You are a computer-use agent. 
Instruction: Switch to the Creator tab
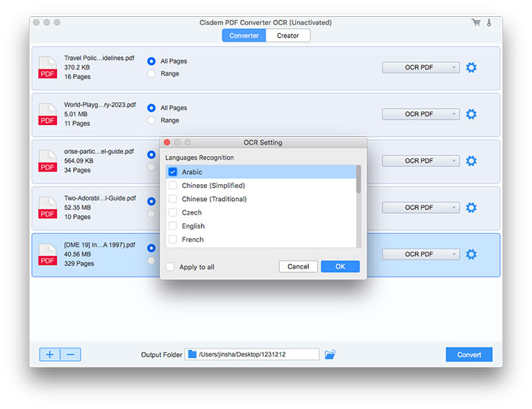pyautogui.click(x=288, y=36)
